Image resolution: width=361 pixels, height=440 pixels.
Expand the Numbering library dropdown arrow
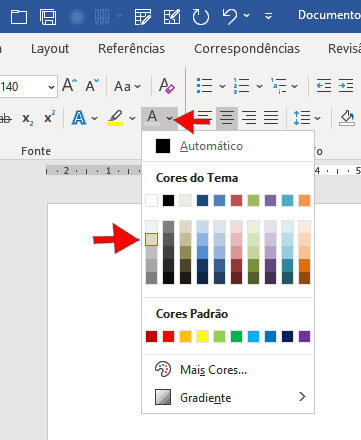(x=259, y=86)
